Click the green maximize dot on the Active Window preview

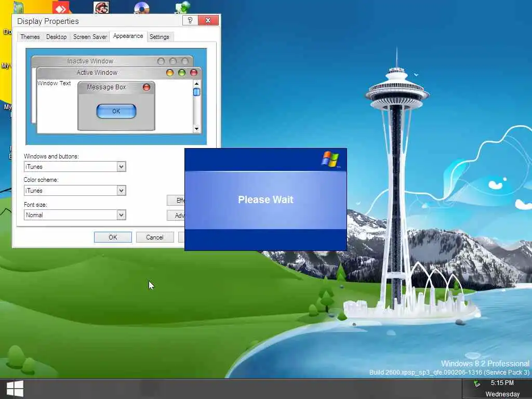tap(182, 73)
